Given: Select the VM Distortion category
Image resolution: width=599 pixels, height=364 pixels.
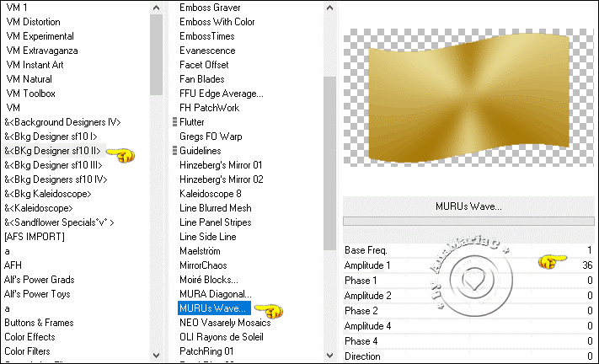Looking at the screenshot, I should click(x=33, y=22).
